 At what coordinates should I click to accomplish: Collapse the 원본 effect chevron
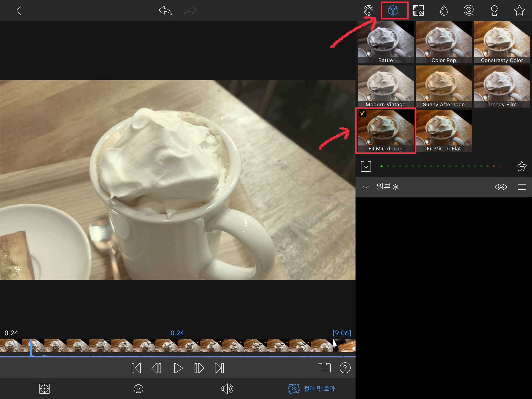click(366, 187)
